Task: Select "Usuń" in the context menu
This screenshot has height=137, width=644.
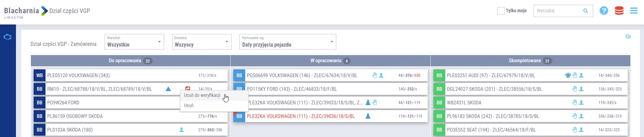Action: [189, 106]
